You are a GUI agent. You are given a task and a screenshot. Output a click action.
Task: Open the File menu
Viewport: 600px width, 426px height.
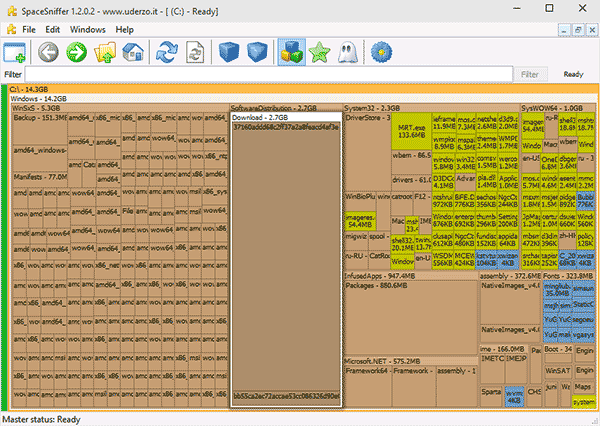click(x=28, y=29)
